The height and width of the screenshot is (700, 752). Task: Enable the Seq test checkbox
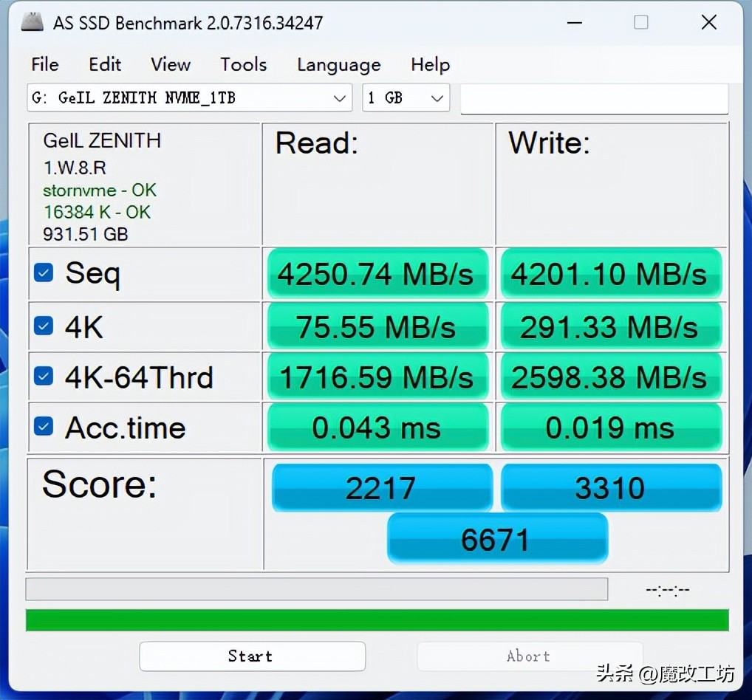pyautogui.click(x=43, y=272)
